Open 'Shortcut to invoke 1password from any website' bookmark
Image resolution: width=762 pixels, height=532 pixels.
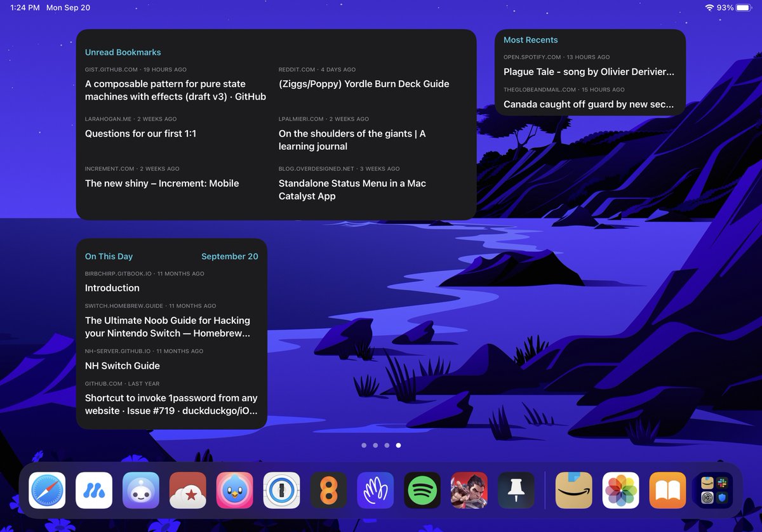click(171, 404)
